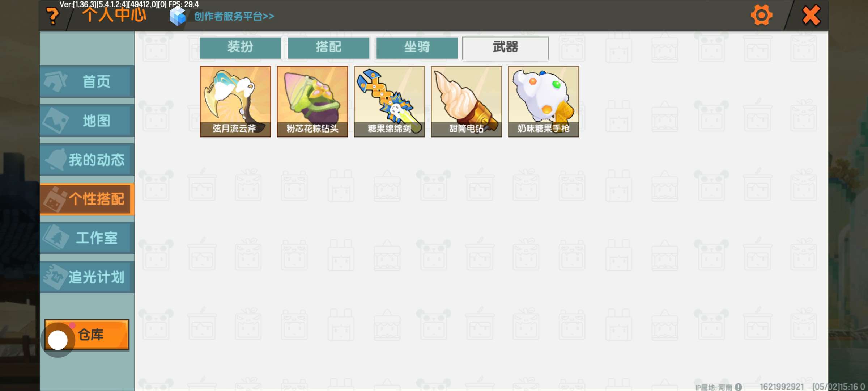Select the 弦月流云斧 weapon thumbnail
The height and width of the screenshot is (391, 868).
(x=235, y=101)
